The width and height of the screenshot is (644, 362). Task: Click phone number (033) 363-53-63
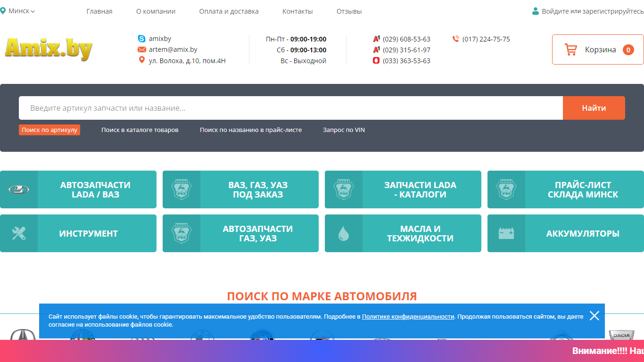coord(406,61)
